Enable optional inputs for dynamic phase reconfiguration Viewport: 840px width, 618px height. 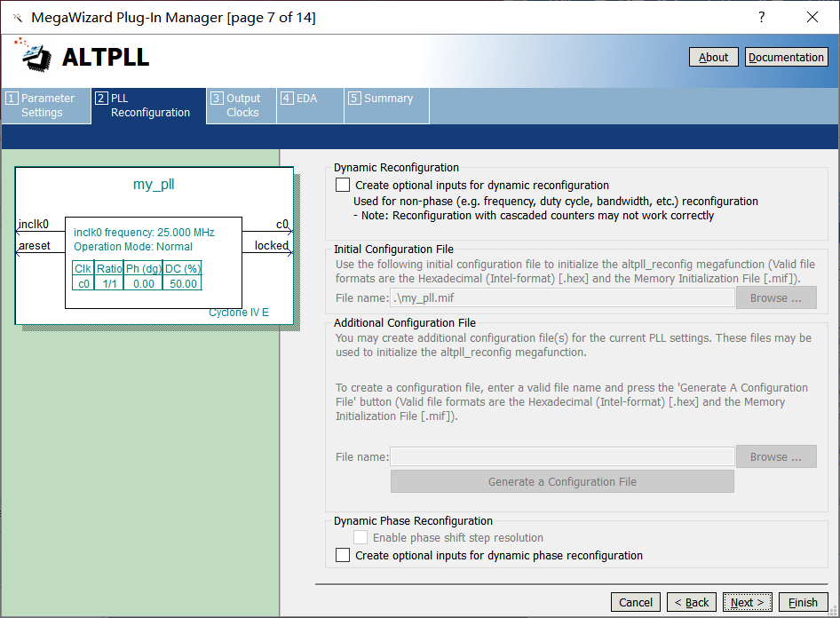(x=344, y=556)
